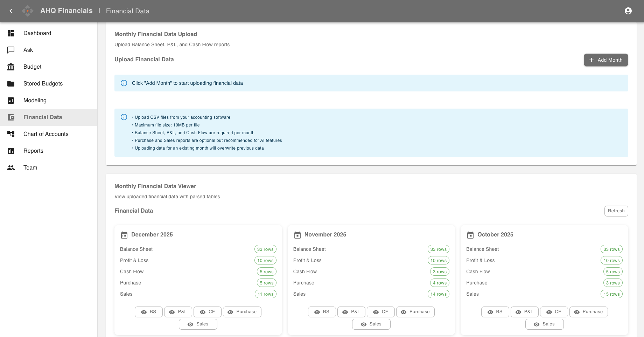The height and width of the screenshot is (337, 644).
Task: Show December 2025 Purchase table
Action: coord(242,312)
